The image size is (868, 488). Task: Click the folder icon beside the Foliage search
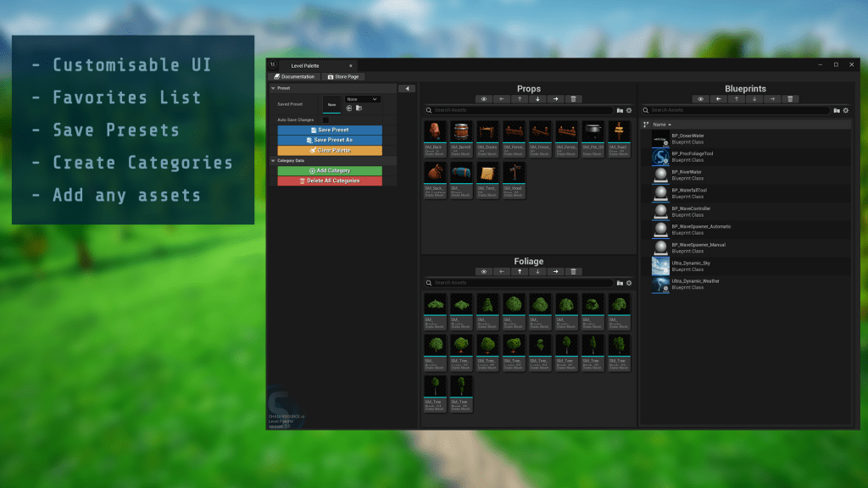pos(620,283)
